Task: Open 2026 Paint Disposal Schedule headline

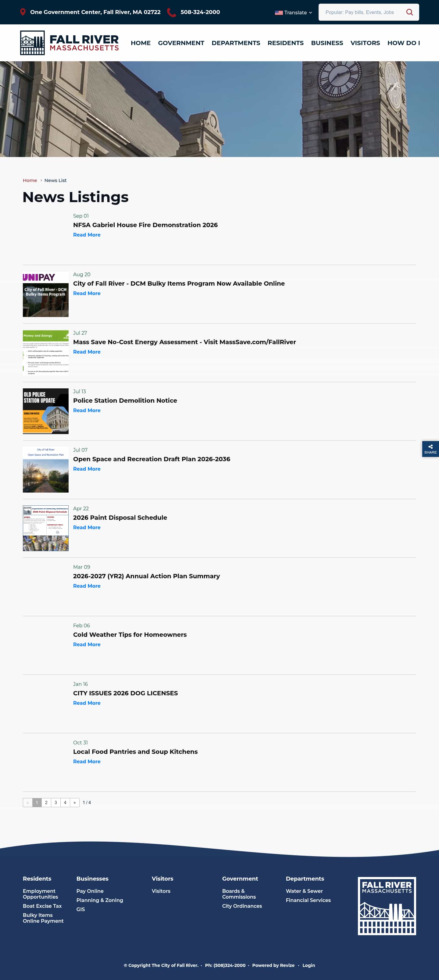Action: pyautogui.click(x=120, y=518)
